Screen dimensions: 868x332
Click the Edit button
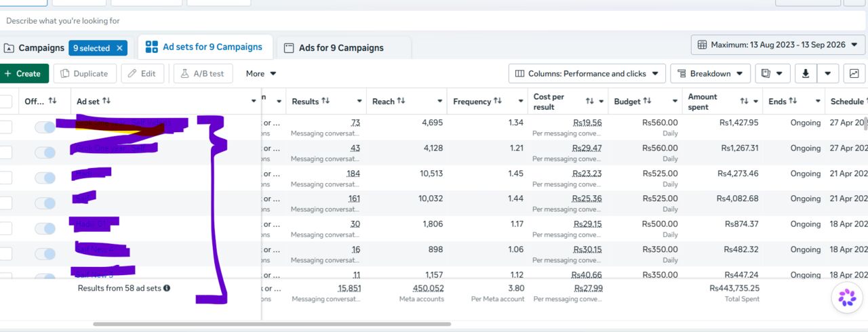point(142,73)
